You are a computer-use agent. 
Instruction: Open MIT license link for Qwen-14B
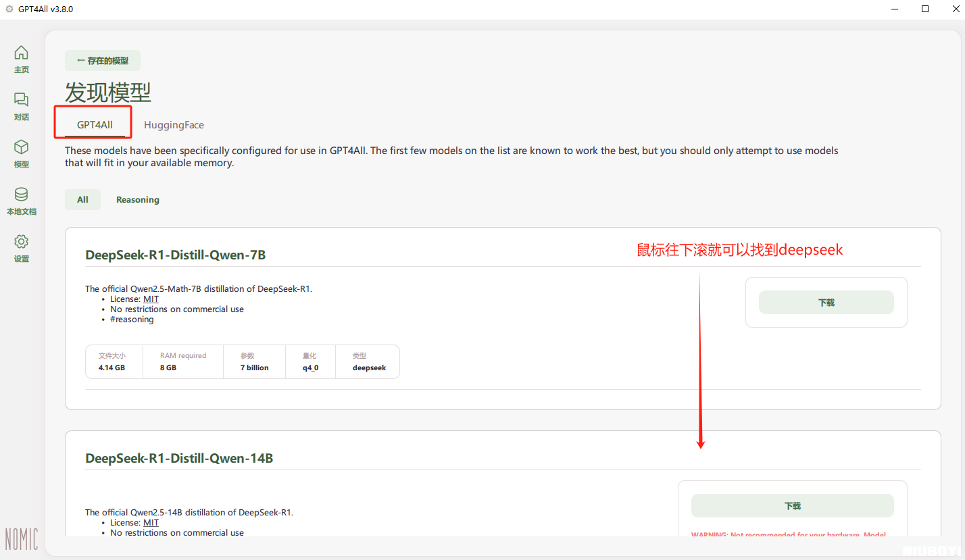point(151,522)
